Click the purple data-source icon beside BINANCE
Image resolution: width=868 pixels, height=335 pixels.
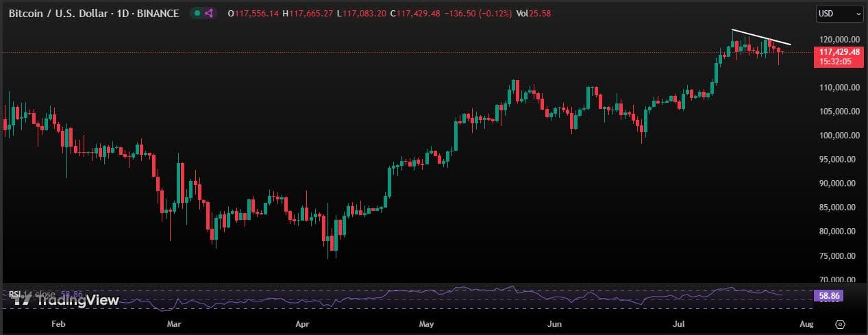209,13
